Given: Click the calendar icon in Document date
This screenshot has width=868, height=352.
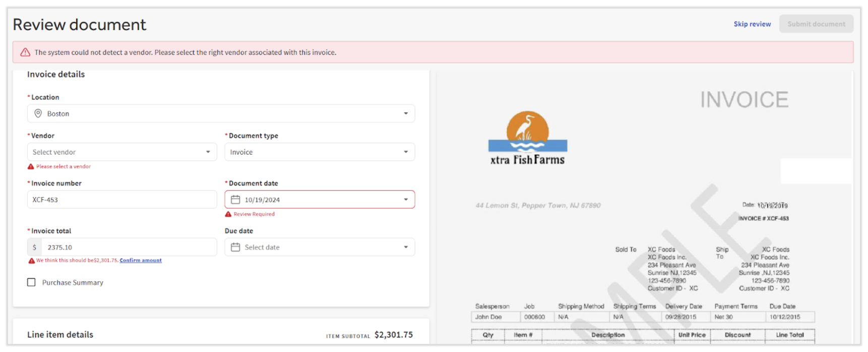Looking at the screenshot, I should [235, 200].
